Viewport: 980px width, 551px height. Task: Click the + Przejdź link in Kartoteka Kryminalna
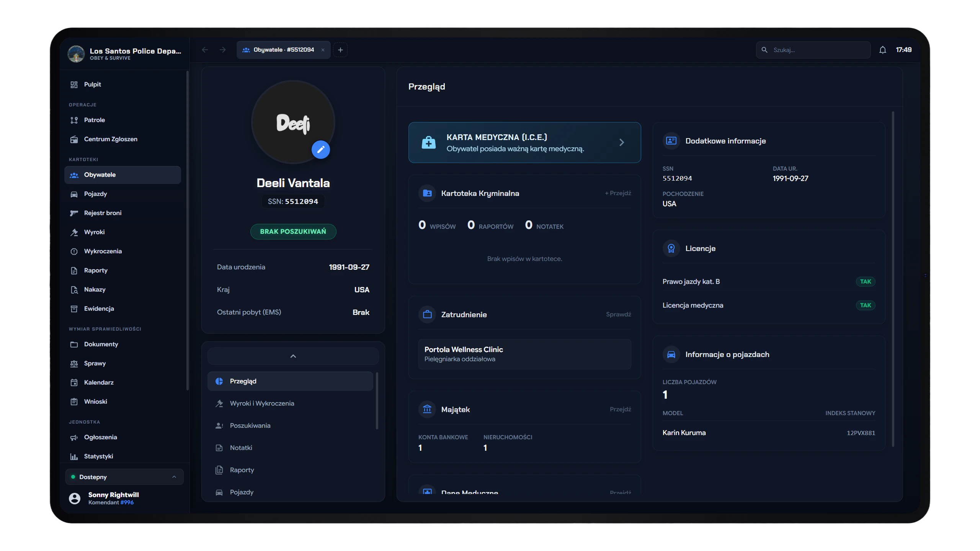[x=618, y=193]
